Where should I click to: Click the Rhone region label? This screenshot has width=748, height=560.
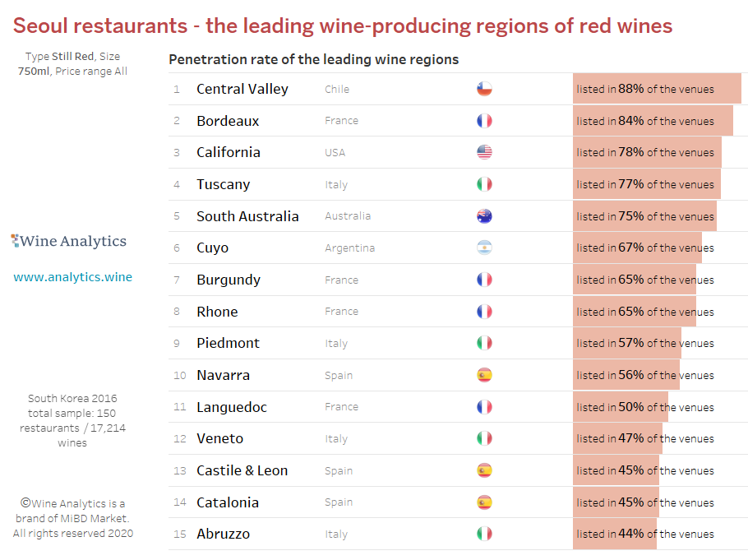click(217, 312)
